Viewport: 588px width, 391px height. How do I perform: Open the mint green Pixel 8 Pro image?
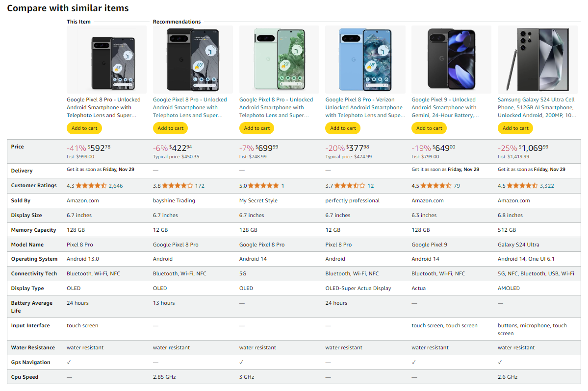[279, 60]
